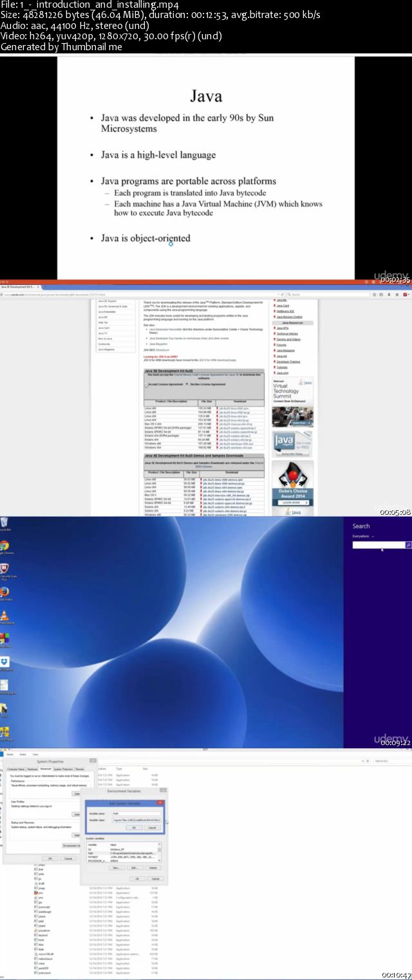Open New to Java link in left menu
This screenshot has width=412, height=980.
[x=106, y=339]
